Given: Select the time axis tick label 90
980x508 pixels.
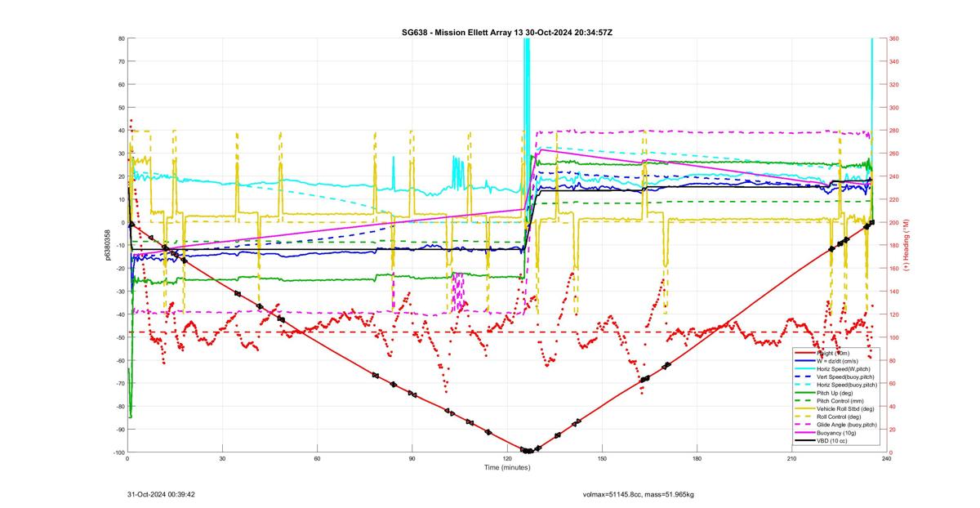Looking at the screenshot, I should pos(412,459).
